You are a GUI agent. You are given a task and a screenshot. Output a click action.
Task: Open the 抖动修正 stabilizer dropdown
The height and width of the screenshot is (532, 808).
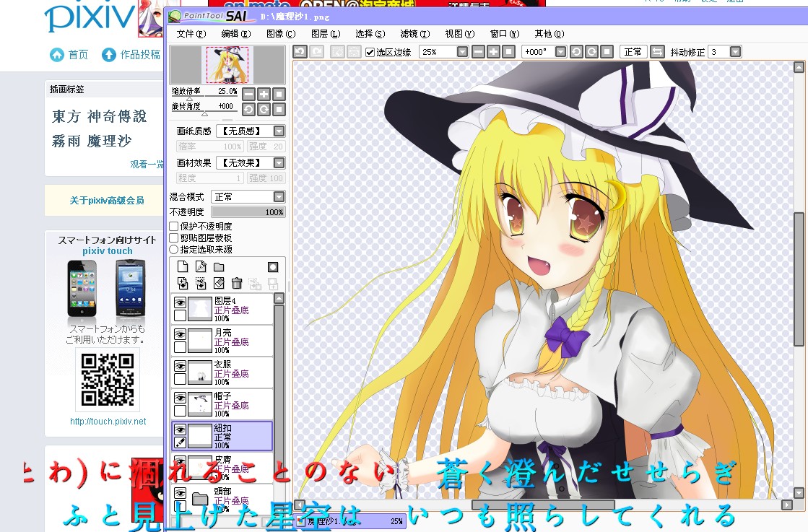(x=735, y=52)
